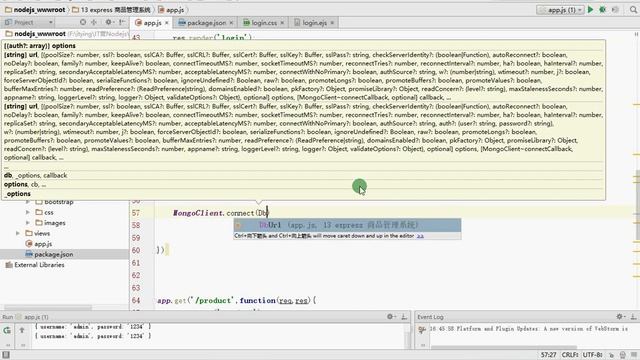Hide the Run panel with the minimize icon

(x=404, y=317)
